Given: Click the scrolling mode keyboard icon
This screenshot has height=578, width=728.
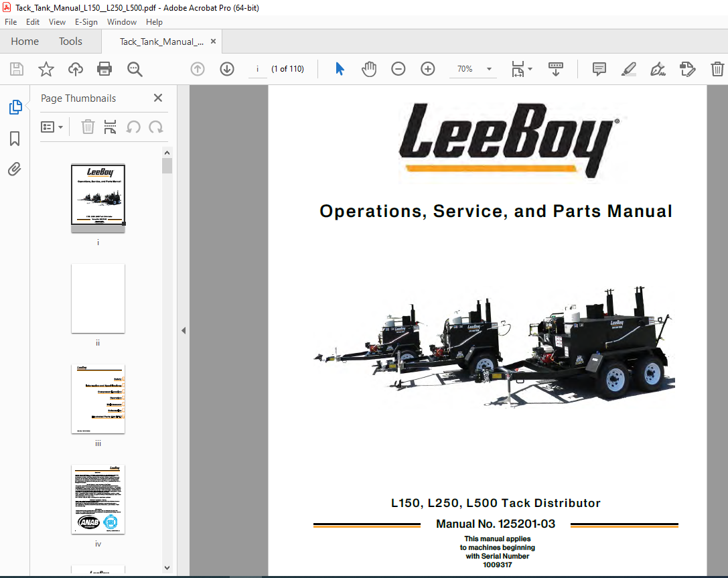Looking at the screenshot, I should pos(556,69).
